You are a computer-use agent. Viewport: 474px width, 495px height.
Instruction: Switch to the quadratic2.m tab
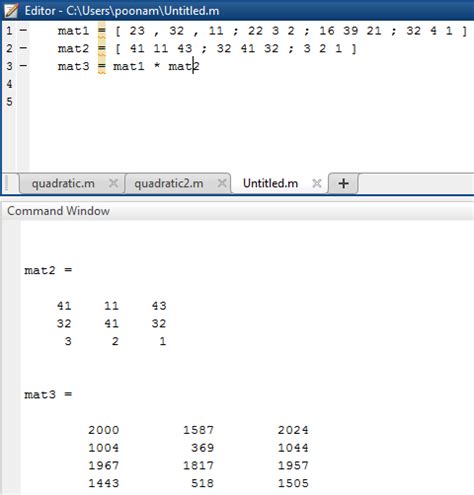(169, 183)
